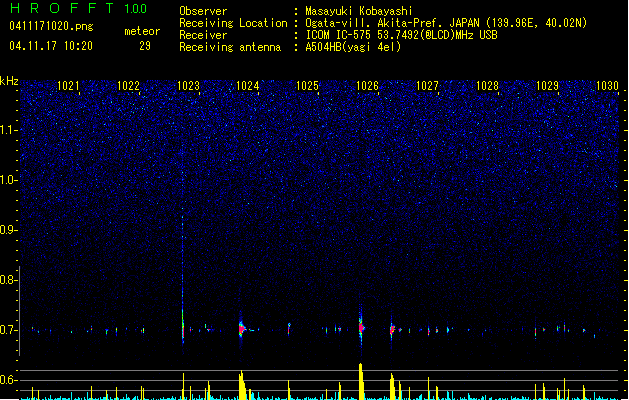Click the tallest yellow intensity bar under 1026
This screenshot has width=629, height=400.
click(361, 382)
